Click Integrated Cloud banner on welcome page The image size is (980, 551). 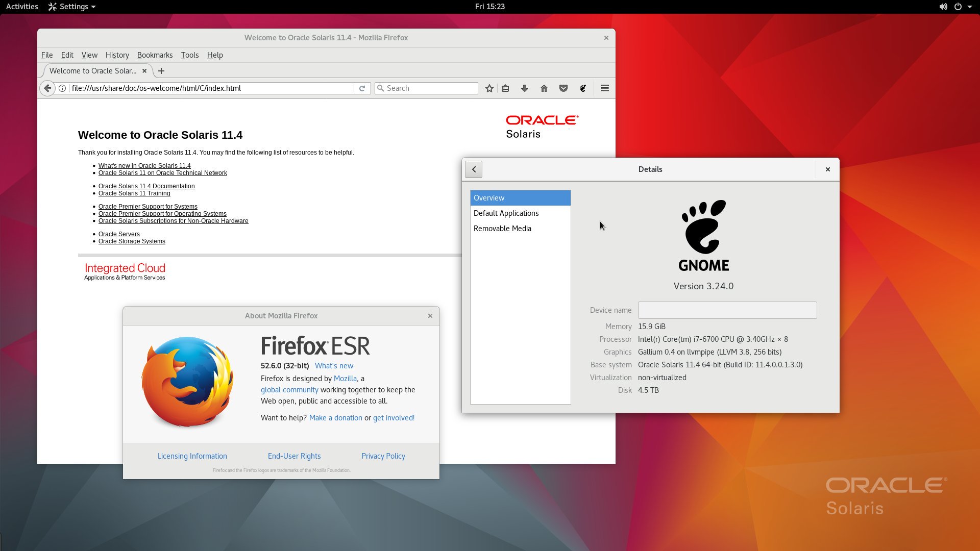[x=125, y=271]
